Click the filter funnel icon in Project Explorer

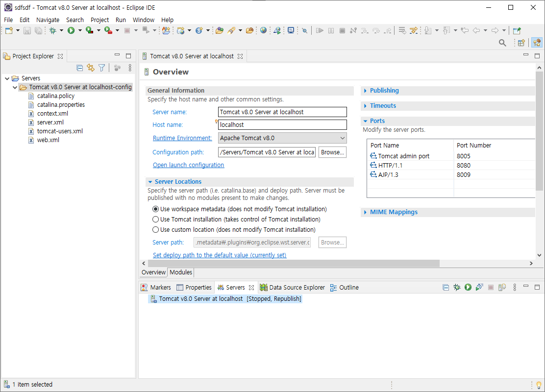[x=102, y=68]
